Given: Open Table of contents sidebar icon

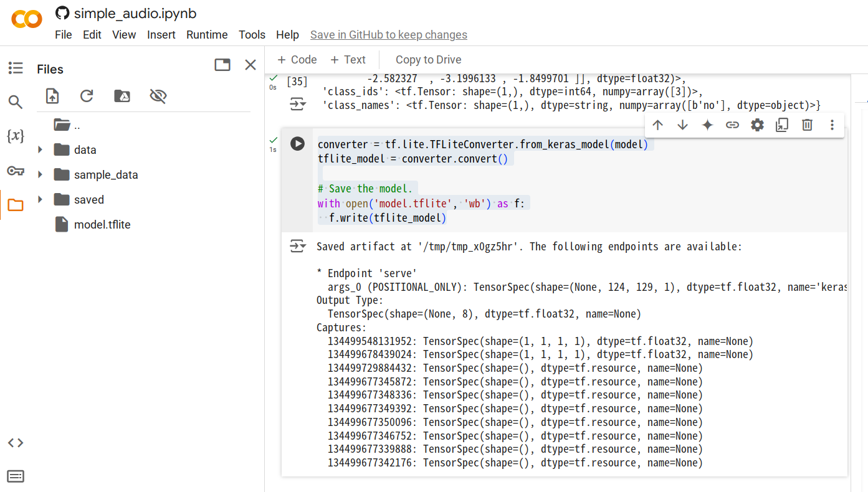Looking at the screenshot, I should [16, 69].
